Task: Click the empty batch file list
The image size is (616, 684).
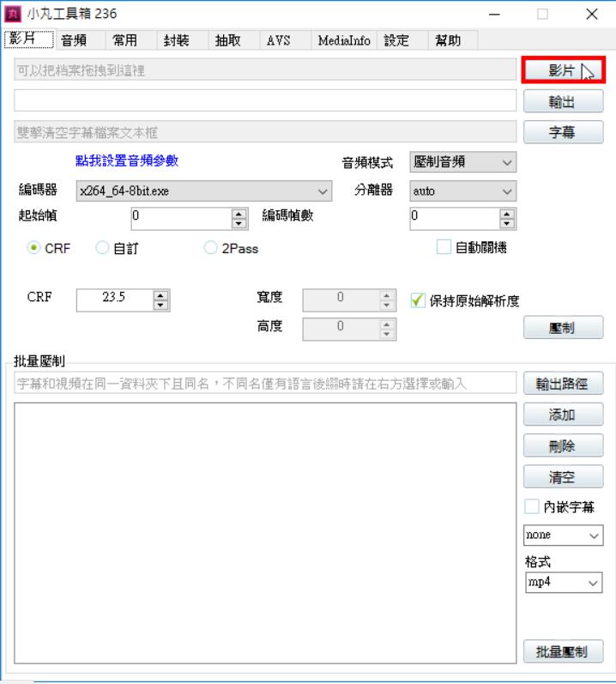Action: pos(265,533)
